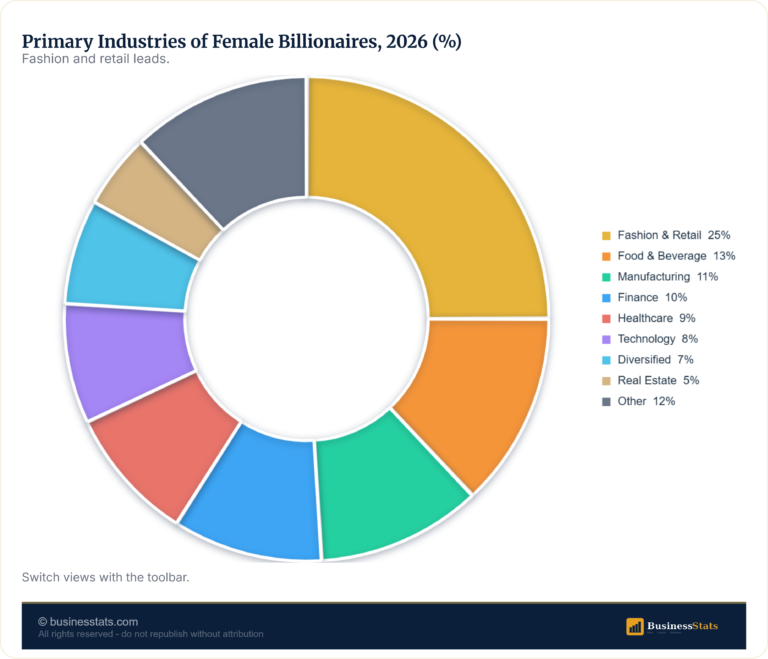Image resolution: width=768 pixels, height=659 pixels.
Task: Click the green Manufacturing donut slice
Action: [x=387, y=490]
